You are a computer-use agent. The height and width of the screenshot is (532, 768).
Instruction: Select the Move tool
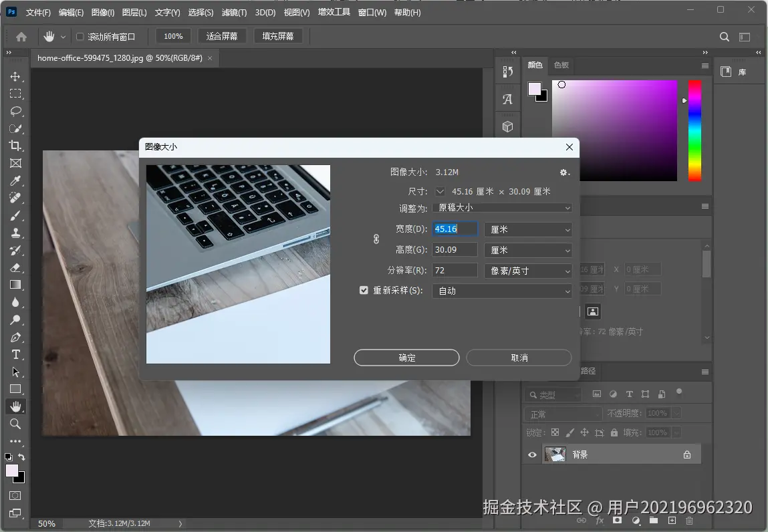[x=15, y=76]
